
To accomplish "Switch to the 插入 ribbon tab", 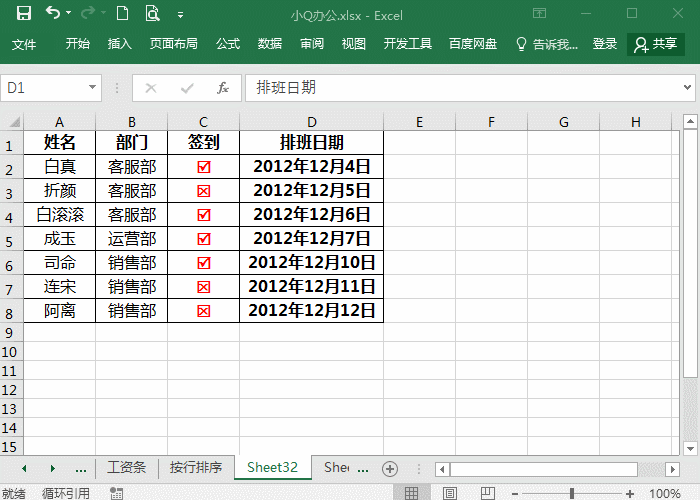I will [x=120, y=44].
